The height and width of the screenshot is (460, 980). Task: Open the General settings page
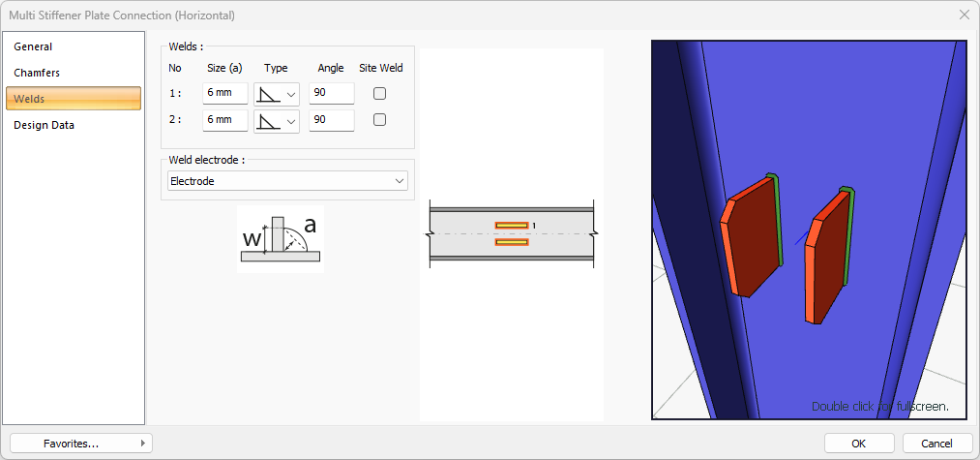tap(74, 46)
